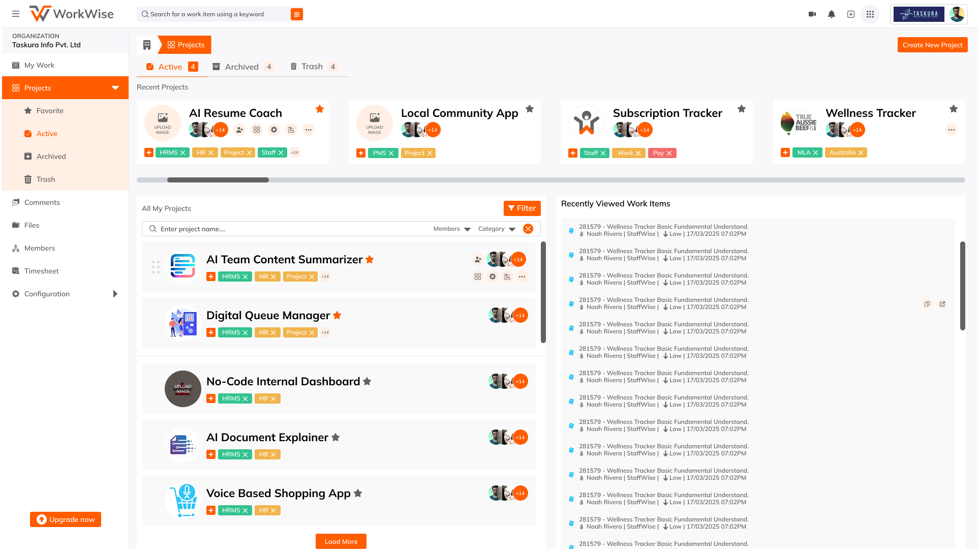The height and width of the screenshot is (554, 980).
Task: Switch to the Archived tab
Action: [x=242, y=67]
